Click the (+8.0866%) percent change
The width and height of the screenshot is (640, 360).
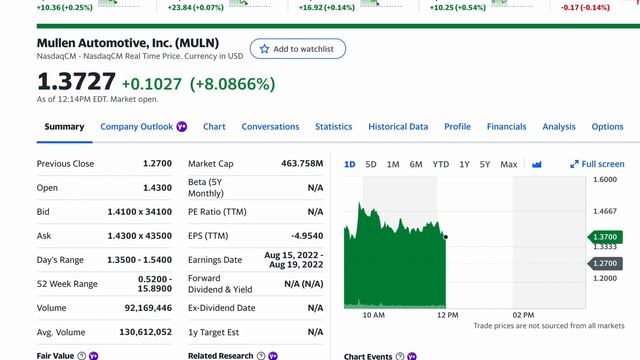(x=233, y=84)
